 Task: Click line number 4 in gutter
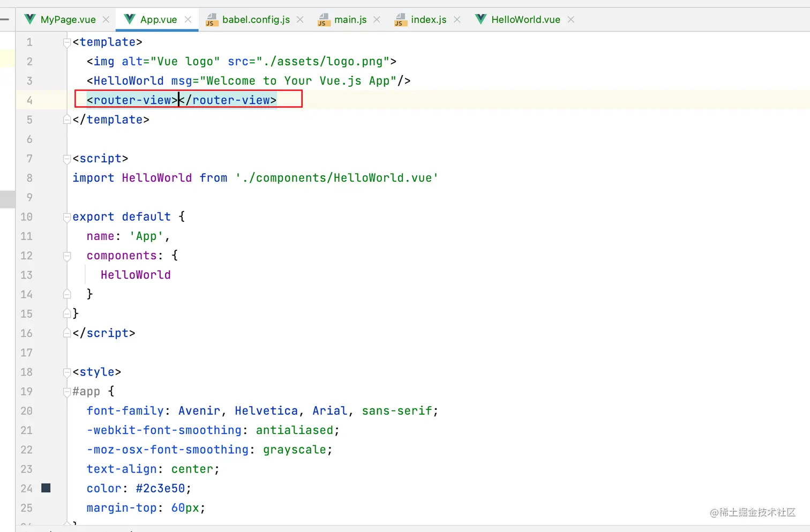[x=29, y=100]
